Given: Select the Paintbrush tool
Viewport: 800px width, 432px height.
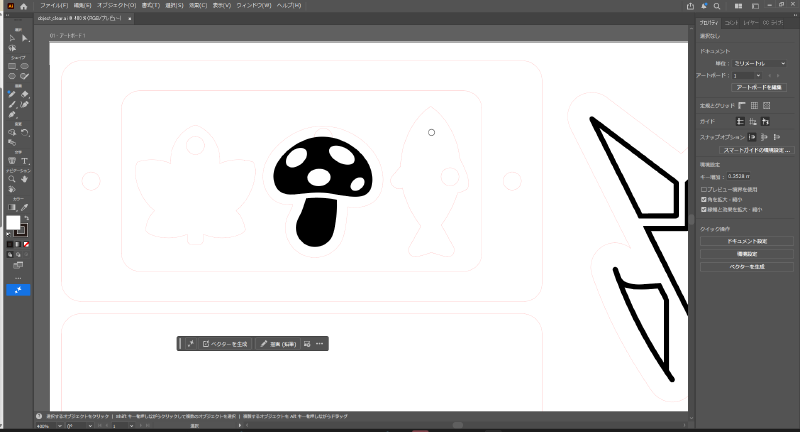Looking at the screenshot, I should (12, 105).
